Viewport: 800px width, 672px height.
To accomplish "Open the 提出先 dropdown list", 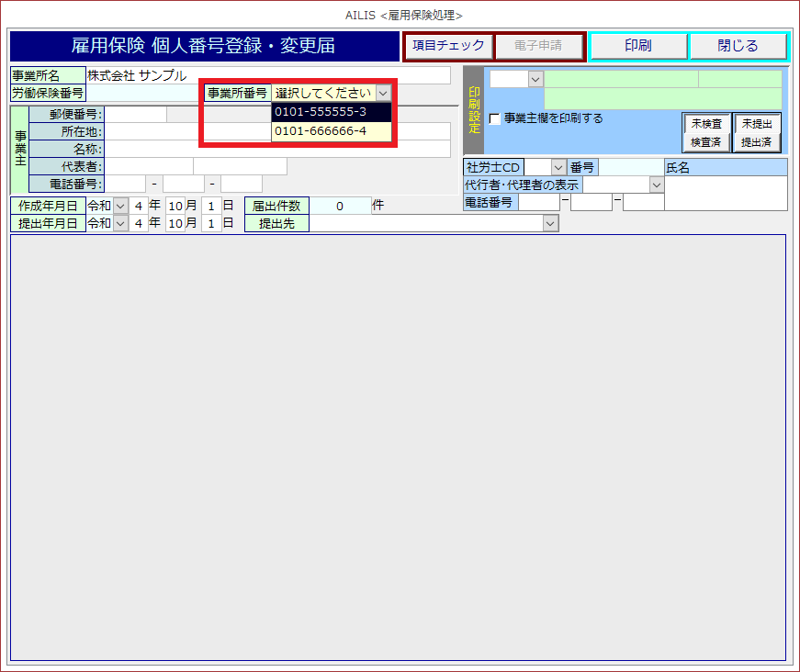I will coord(550,223).
